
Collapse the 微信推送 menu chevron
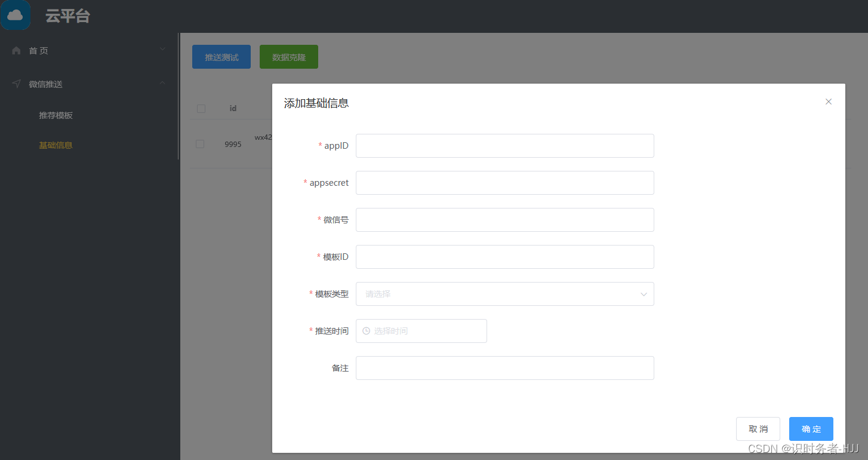(x=162, y=83)
